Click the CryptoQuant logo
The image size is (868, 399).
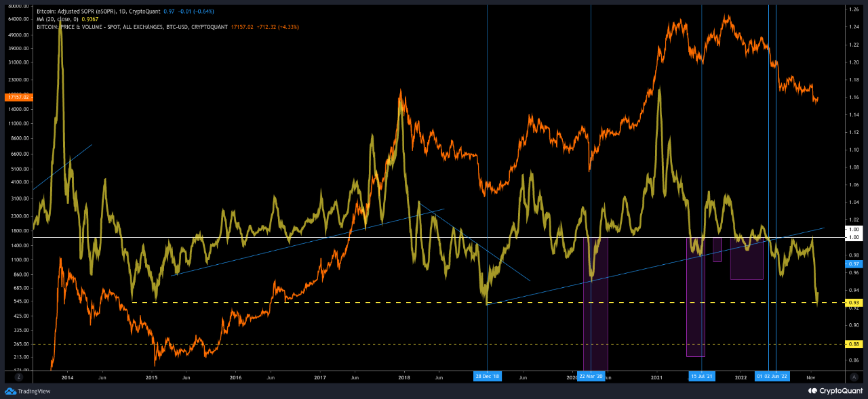point(833,392)
